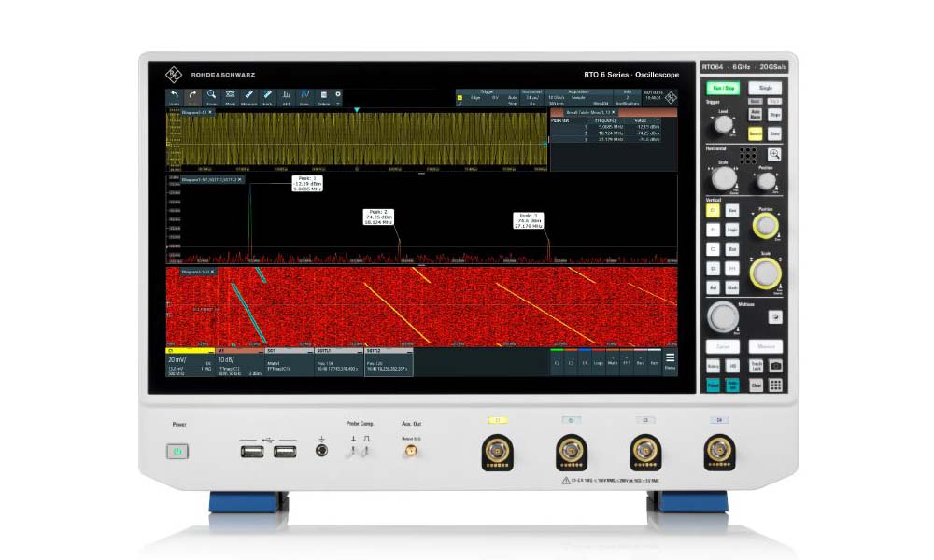The image size is (934, 560).
Task: Open the Measure tool in the toolbar
Action: [248, 96]
